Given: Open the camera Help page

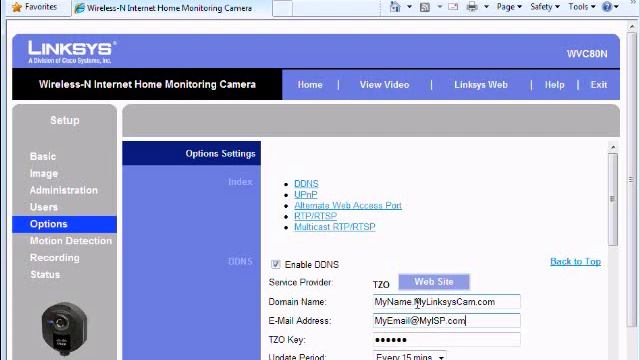Looking at the screenshot, I should pyautogui.click(x=554, y=85).
